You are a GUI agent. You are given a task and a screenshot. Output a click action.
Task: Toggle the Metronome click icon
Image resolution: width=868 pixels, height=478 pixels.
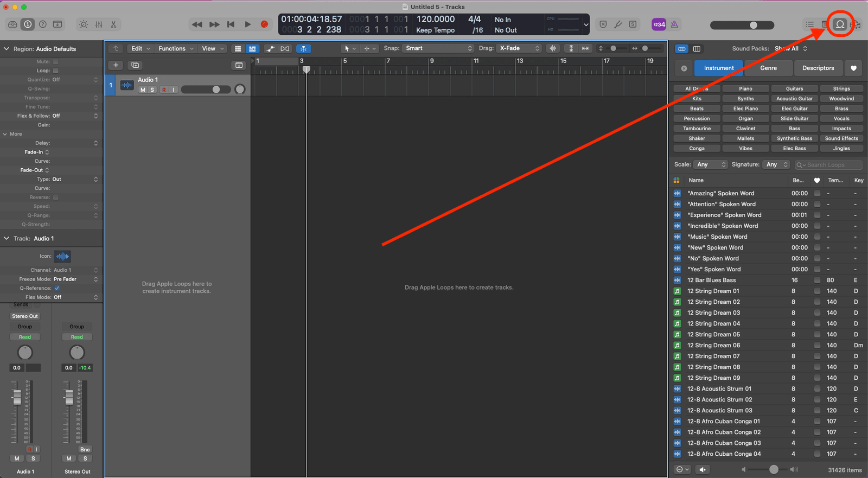point(674,24)
